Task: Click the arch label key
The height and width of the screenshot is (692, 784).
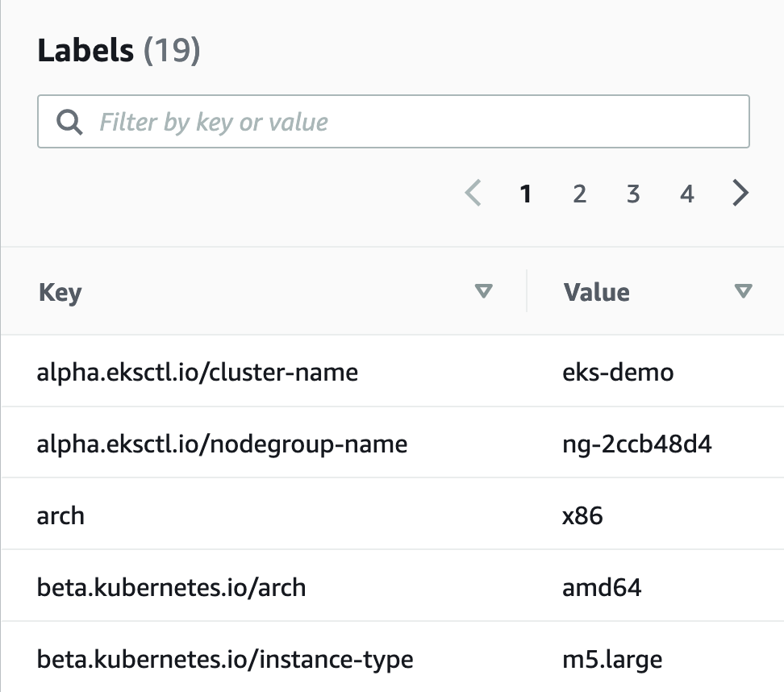Action: click(60, 515)
